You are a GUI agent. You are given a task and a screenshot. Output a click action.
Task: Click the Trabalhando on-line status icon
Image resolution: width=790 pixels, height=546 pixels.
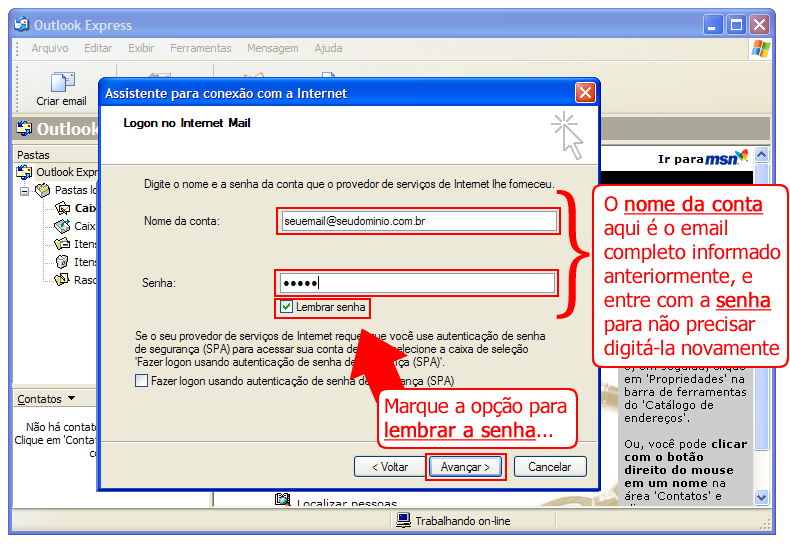click(x=403, y=520)
